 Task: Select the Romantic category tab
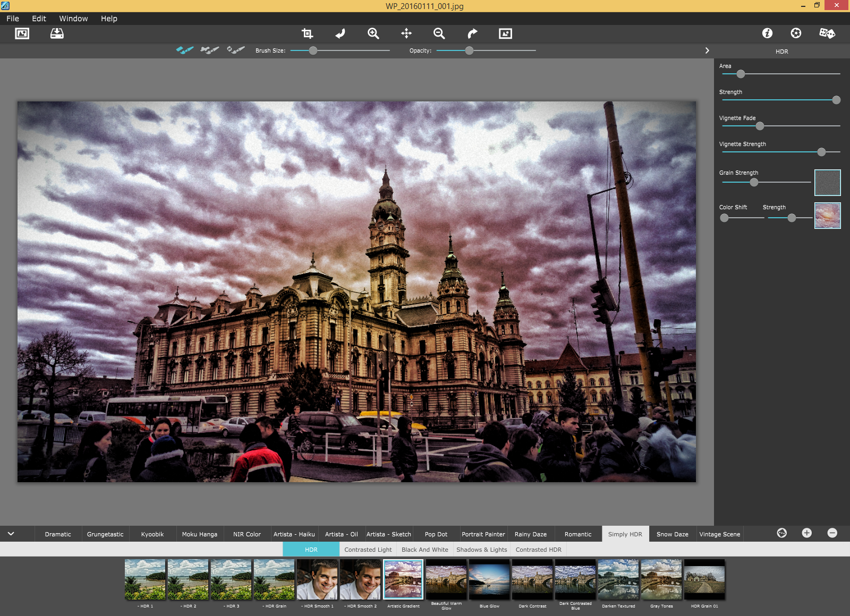click(x=578, y=534)
